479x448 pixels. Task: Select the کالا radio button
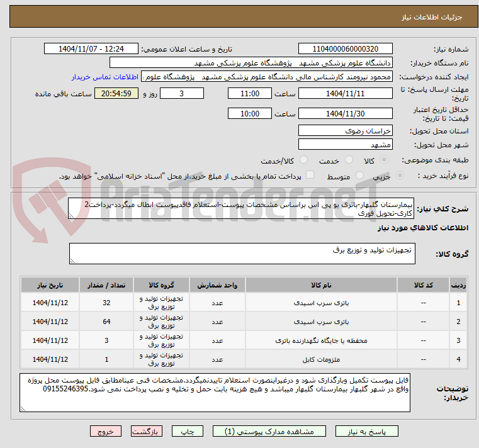384,160
